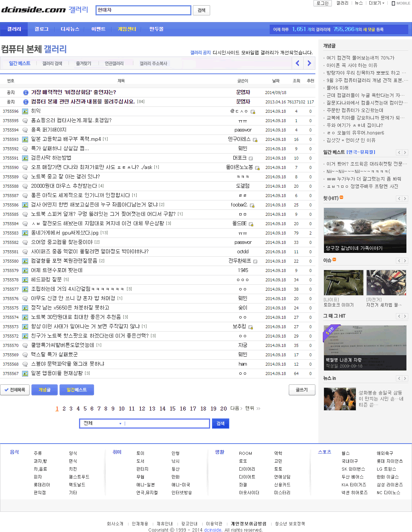Go to page 5 in pagination
The height and width of the screenshot is (532, 412).
[x=85, y=409]
